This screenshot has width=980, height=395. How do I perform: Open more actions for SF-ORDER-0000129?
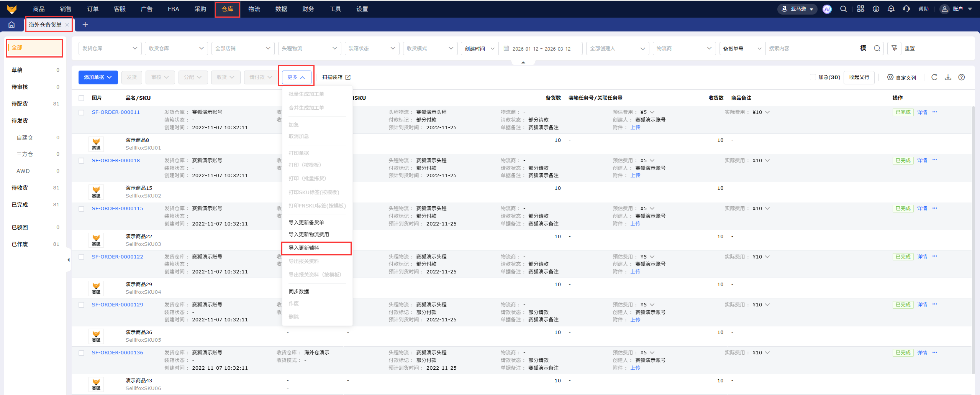click(934, 304)
